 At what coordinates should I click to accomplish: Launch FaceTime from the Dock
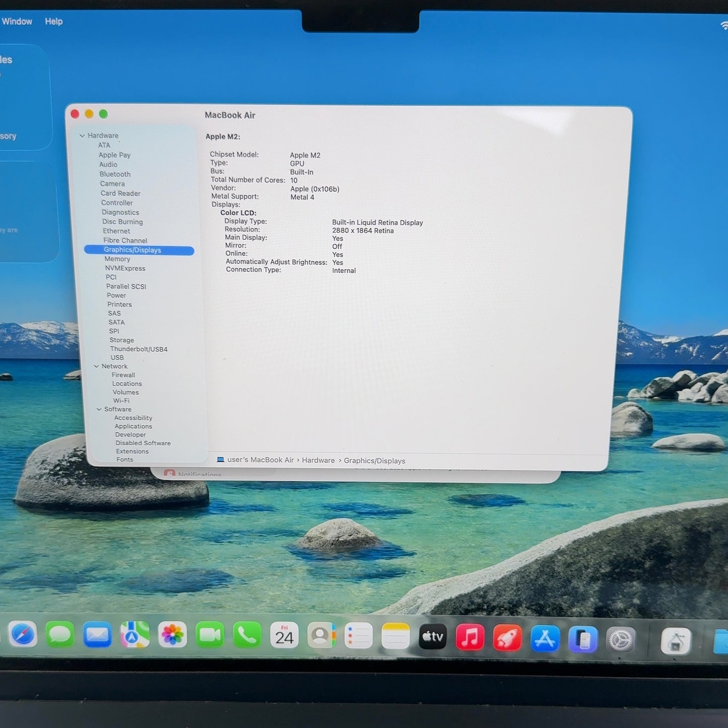point(210,635)
